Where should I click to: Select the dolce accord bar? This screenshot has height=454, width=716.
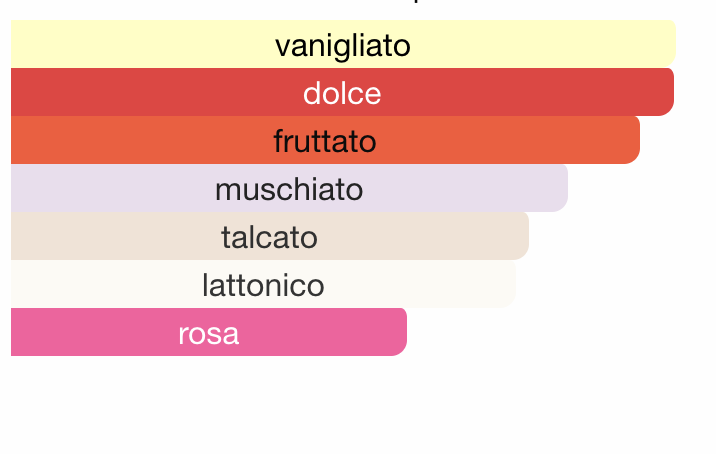coord(342,92)
